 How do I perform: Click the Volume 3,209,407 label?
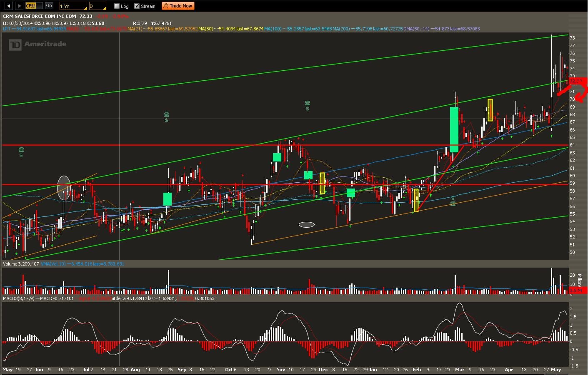coord(21,264)
